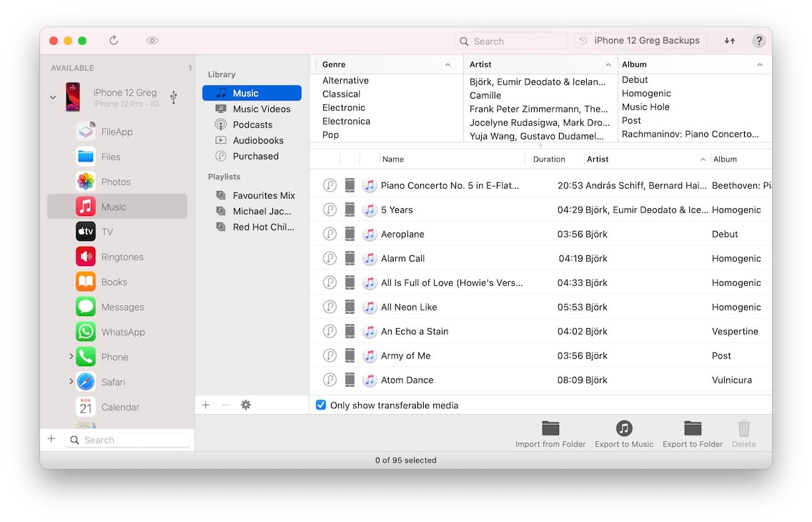Image resolution: width=812 pixels, height=522 pixels.
Task: Uncheck Only show transferable media
Action: pos(321,405)
